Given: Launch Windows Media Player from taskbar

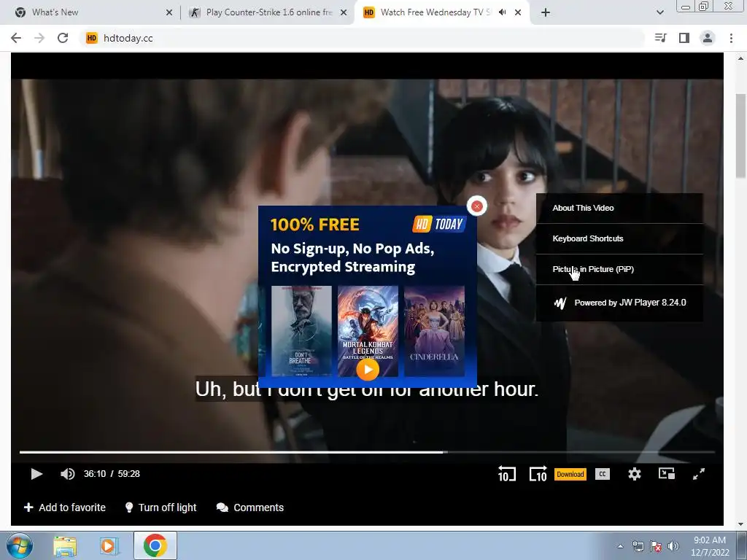Looking at the screenshot, I should (x=108, y=545).
